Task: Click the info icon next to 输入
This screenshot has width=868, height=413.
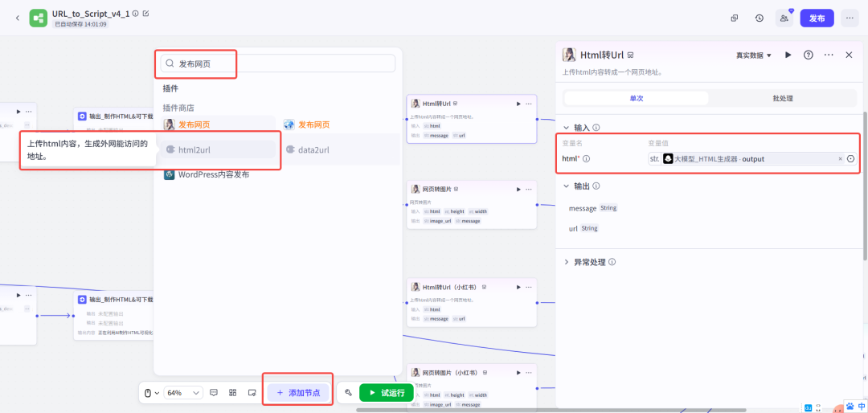Action: (596, 127)
